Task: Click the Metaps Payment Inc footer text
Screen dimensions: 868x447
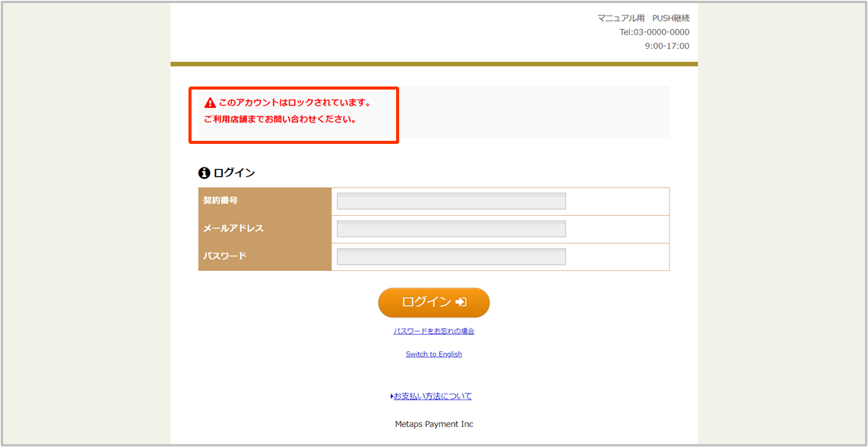Action: 434,424
